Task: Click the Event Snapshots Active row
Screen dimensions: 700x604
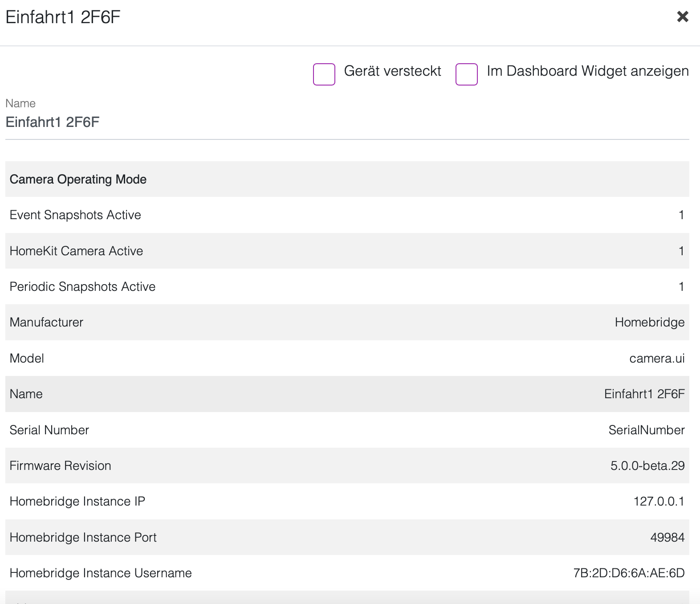Action: [346, 215]
